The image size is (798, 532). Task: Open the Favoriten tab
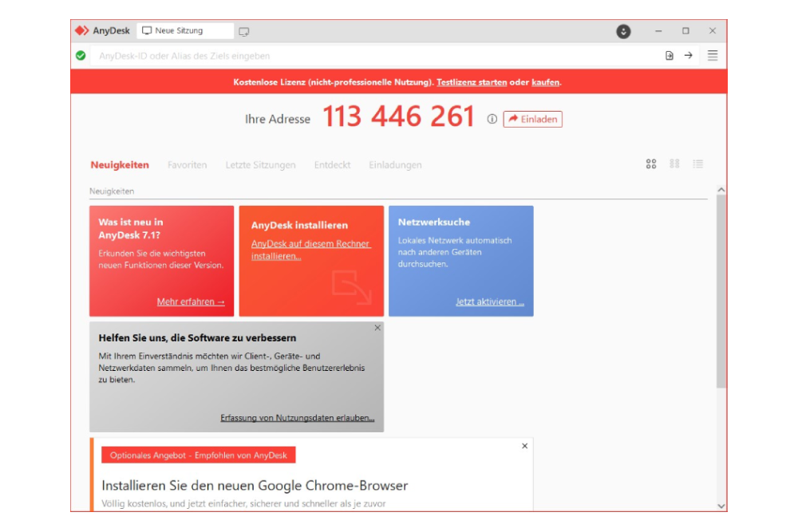188,165
